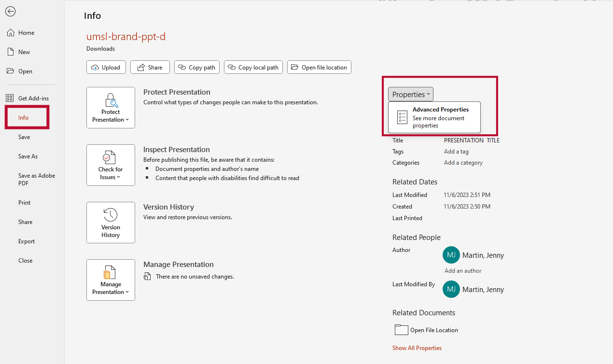Open the Check for Issues dropdown
The height and width of the screenshot is (364, 613).
111,165
